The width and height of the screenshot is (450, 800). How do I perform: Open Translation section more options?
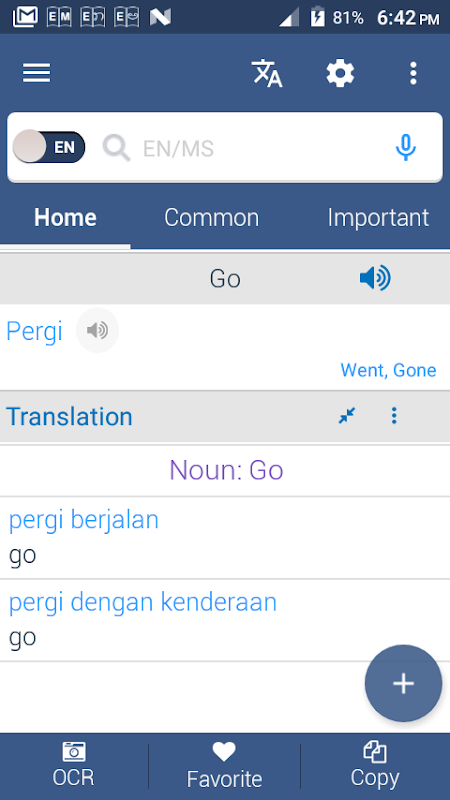point(394,416)
